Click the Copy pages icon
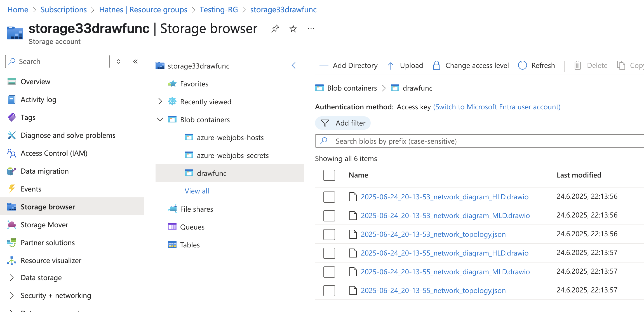 point(621,65)
